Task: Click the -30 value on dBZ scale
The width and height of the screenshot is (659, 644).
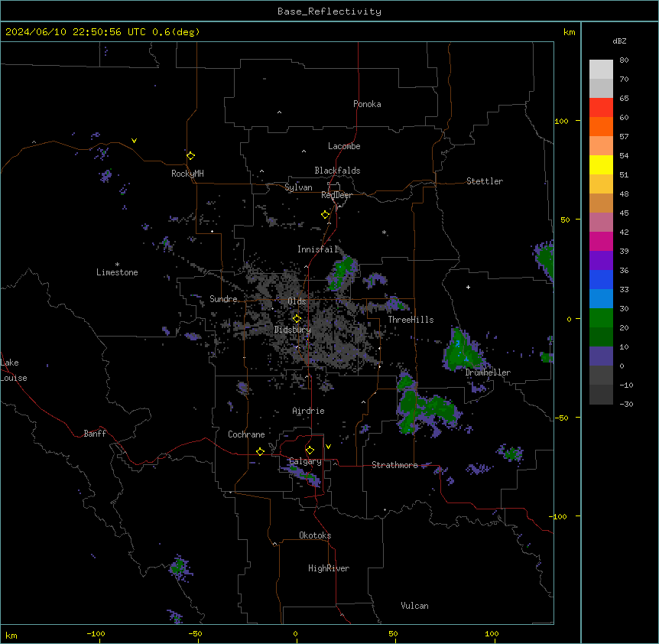Action: click(x=626, y=405)
